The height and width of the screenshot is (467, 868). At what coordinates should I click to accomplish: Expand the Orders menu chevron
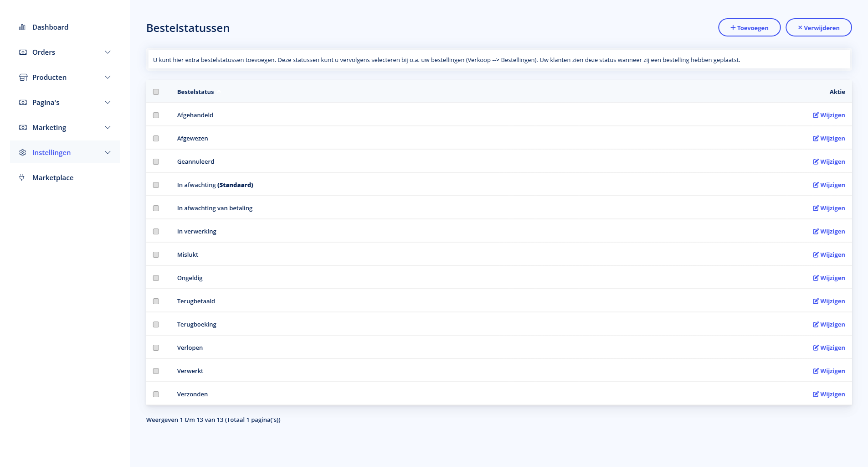[108, 52]
